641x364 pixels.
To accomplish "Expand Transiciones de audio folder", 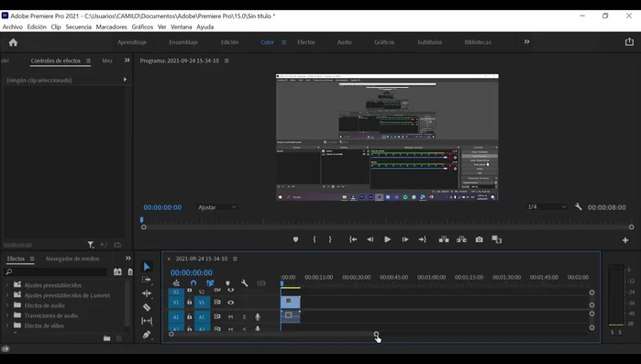I will pos(7,315).
